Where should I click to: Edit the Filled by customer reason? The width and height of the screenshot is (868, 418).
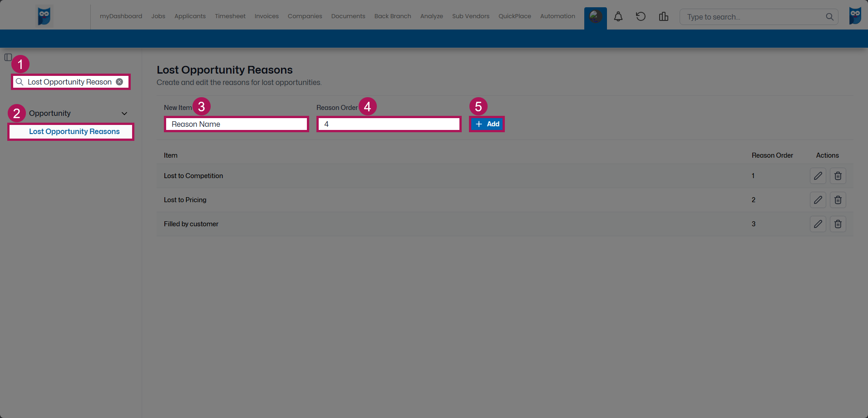pos(818,224)
